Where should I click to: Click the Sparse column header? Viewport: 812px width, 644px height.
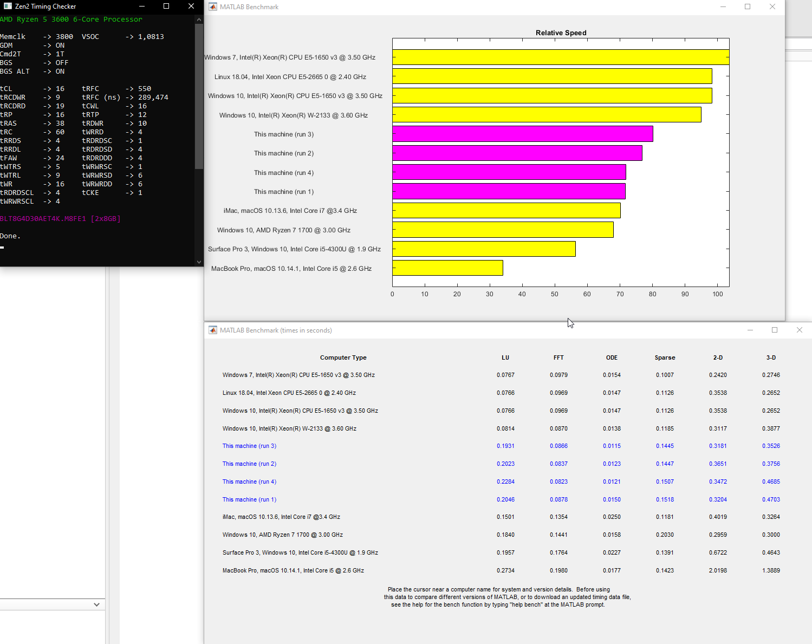tap(665, 357)
